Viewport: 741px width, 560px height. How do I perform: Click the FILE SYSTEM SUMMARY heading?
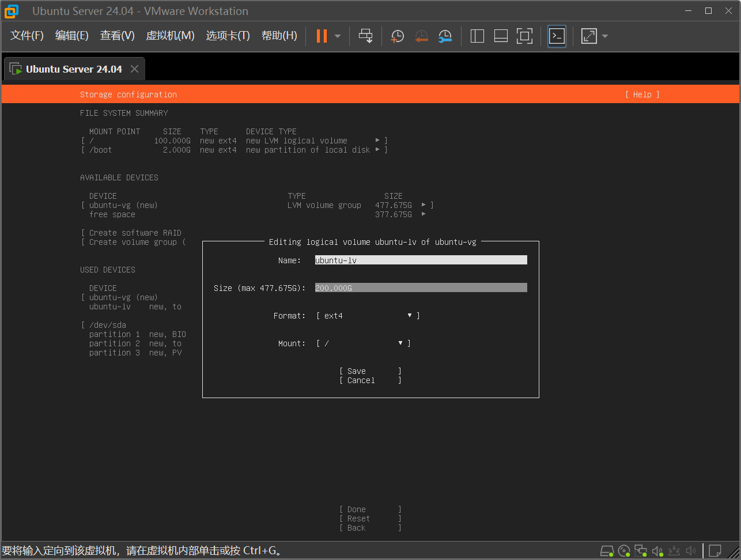[x=124, y=113]
